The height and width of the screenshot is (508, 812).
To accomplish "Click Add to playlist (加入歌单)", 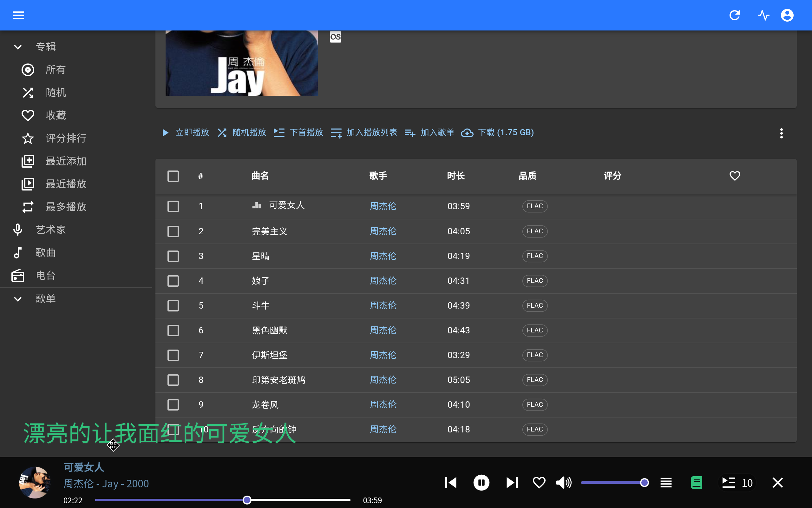I will (x=429, y=132).
